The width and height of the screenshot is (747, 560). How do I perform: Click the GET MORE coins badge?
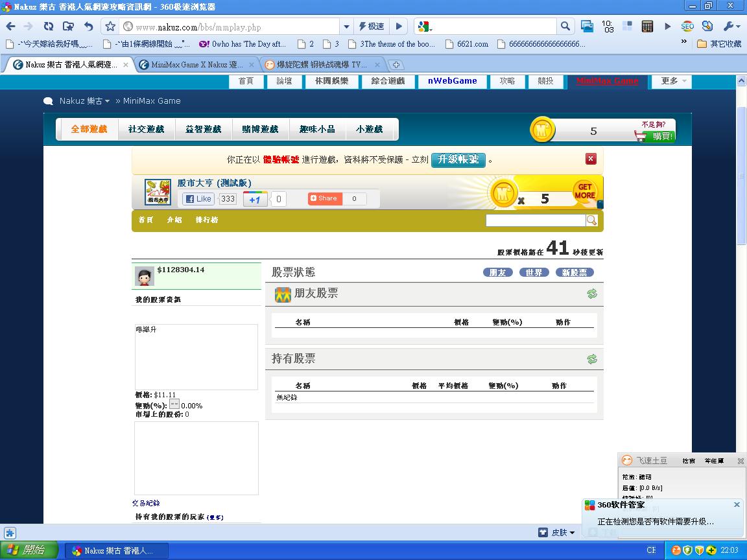[584, 191]
